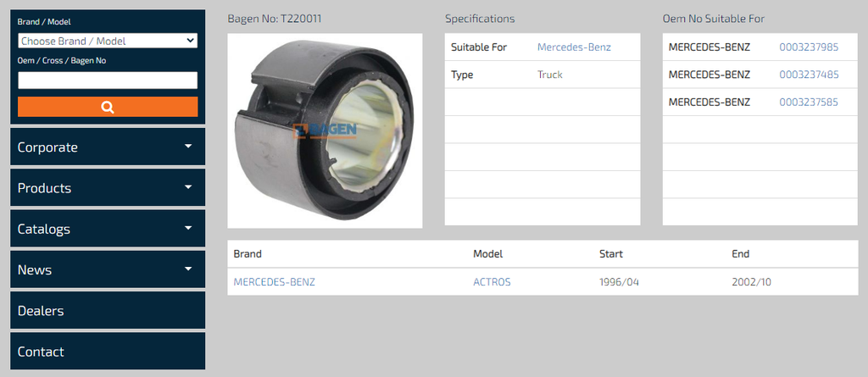Select the Brand column header
The image size is (868, 377).
point(248,254)
